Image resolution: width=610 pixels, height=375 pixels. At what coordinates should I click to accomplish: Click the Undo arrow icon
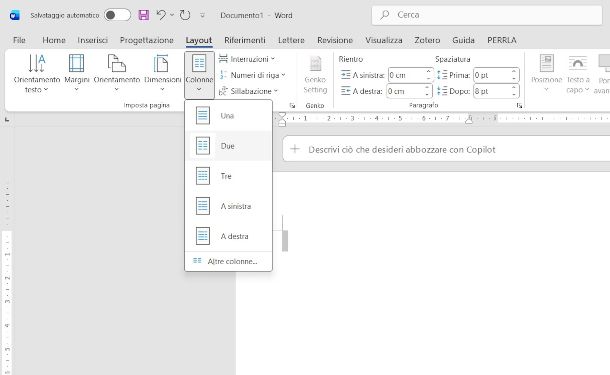[161, 15]
